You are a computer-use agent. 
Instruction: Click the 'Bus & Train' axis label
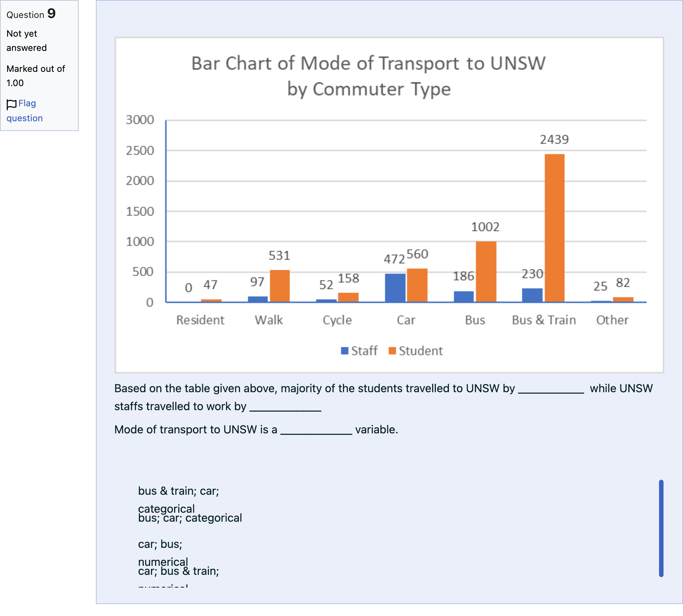click(x=544, y=320)
